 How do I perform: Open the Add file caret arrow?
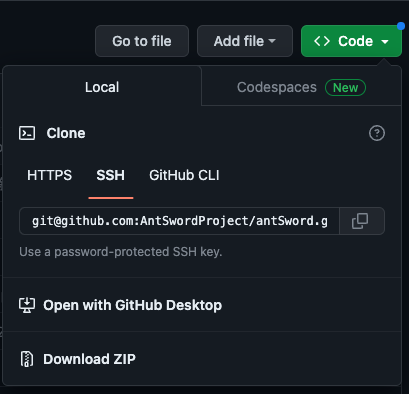pyautogui.click(x=272, y=41)
